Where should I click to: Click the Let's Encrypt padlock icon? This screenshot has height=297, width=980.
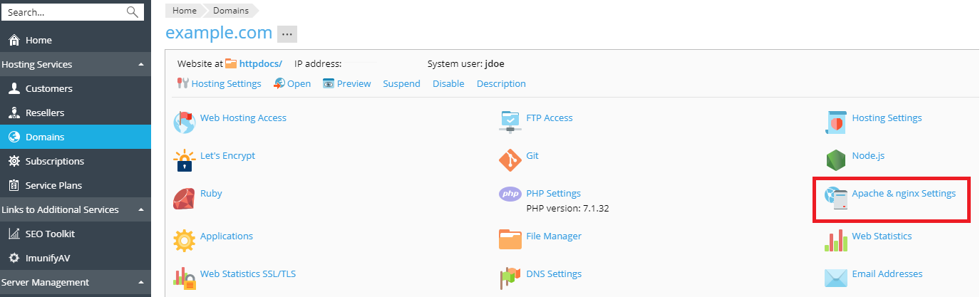pyautogui.click(x=184, y=160)
